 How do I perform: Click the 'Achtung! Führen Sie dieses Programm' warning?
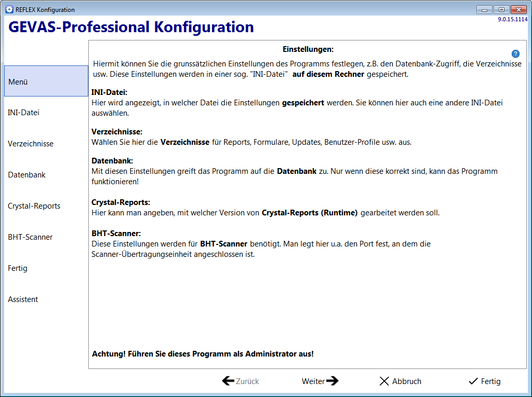[x=203, y=354]
